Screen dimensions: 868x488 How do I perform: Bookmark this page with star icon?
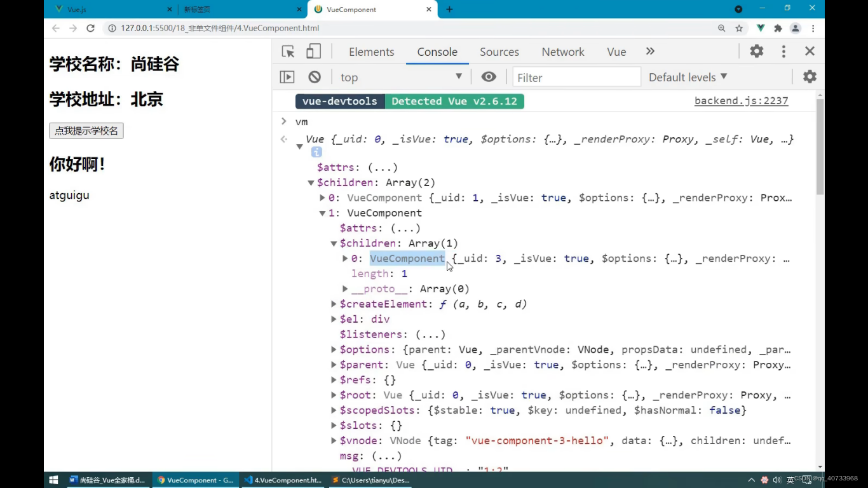[x=739, y=28]
